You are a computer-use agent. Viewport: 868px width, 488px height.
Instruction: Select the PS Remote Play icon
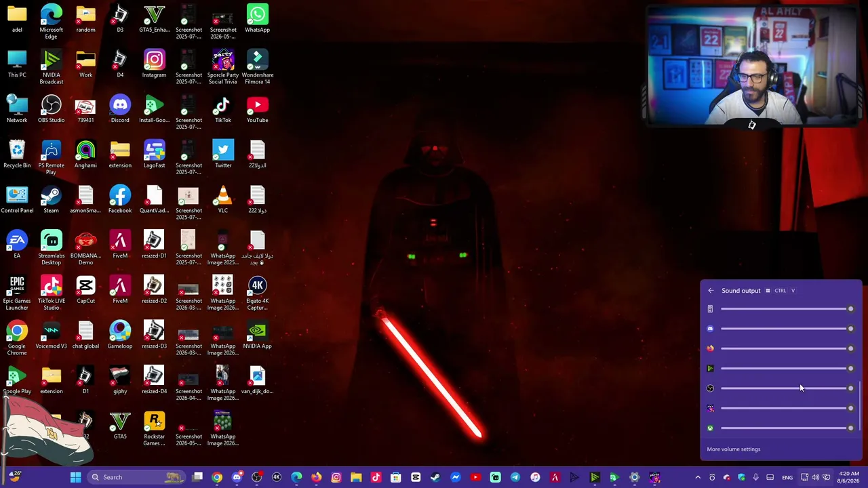pyautogui.click(x=51, y=157)
